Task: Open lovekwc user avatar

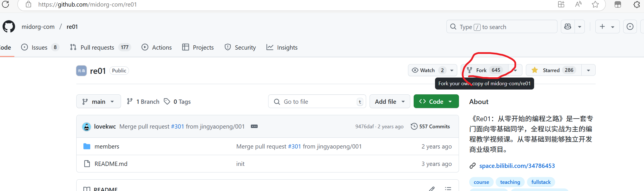Action: pos(87,127)
